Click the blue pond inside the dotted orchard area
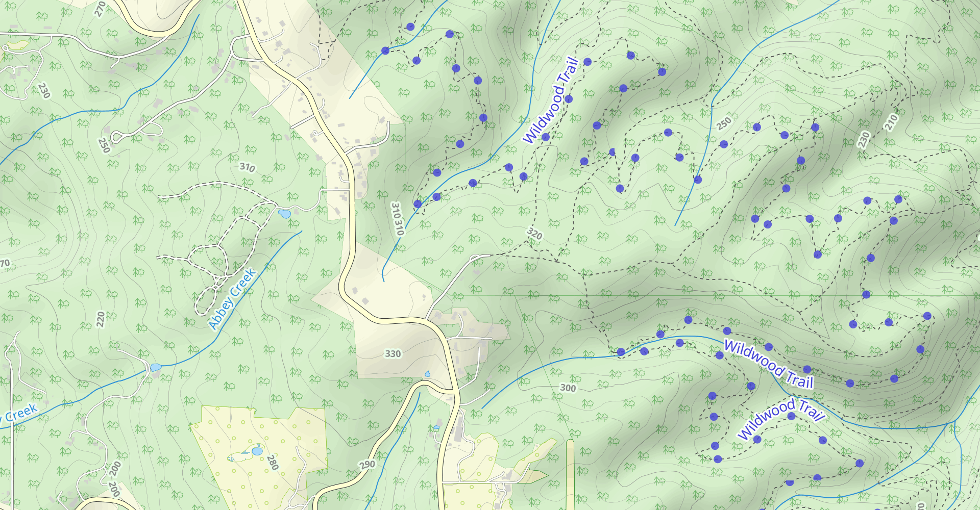 pyautogui.click(x=257, y=451)
